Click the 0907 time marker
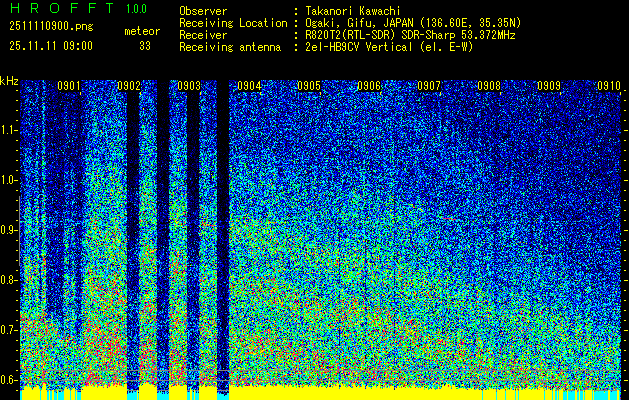 (429, 87)
